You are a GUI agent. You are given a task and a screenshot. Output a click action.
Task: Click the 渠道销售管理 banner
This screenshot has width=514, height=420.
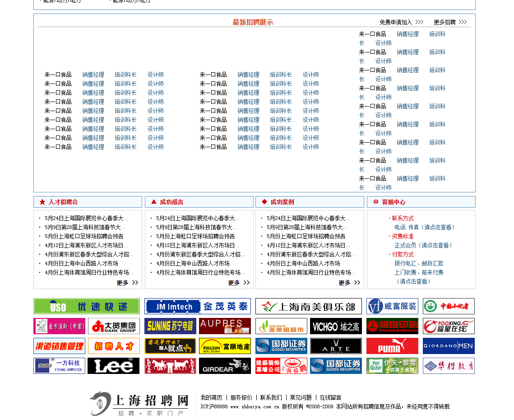[x=59, y=346]
